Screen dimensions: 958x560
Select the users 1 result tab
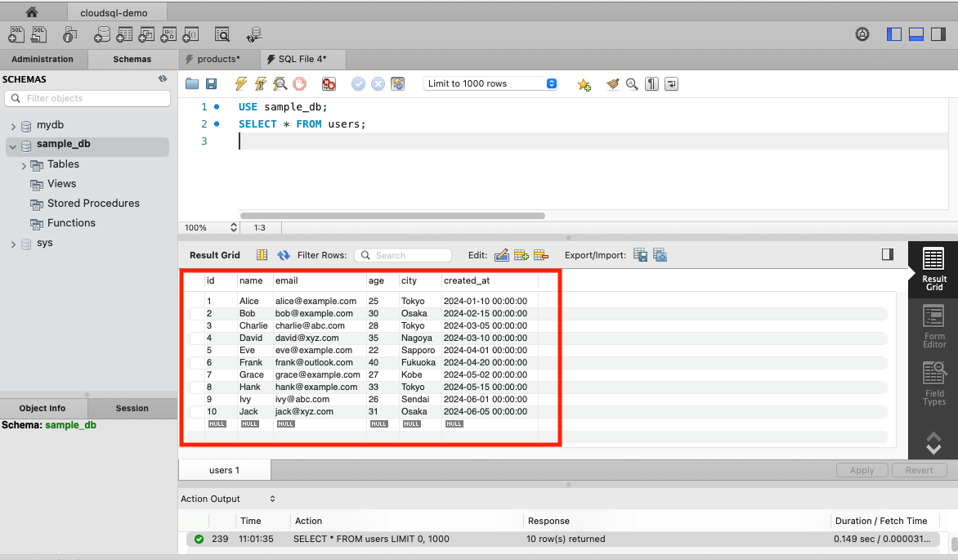point(224,470)
